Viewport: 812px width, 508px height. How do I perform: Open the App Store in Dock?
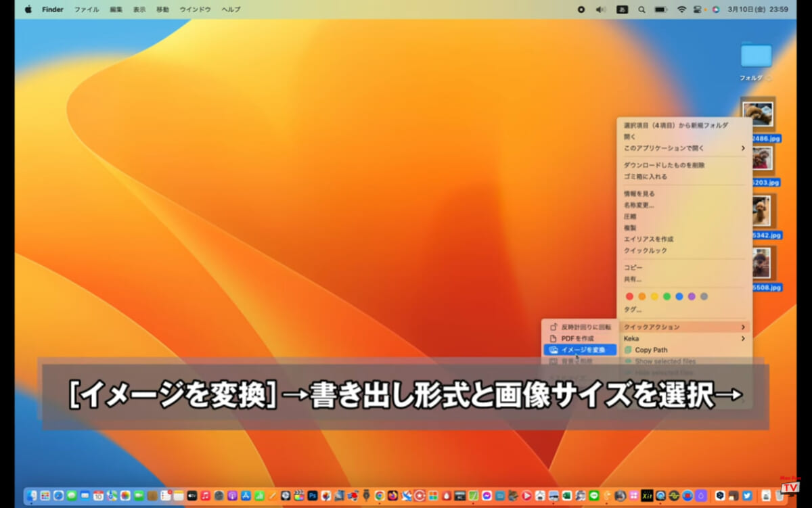coord(246,496)
